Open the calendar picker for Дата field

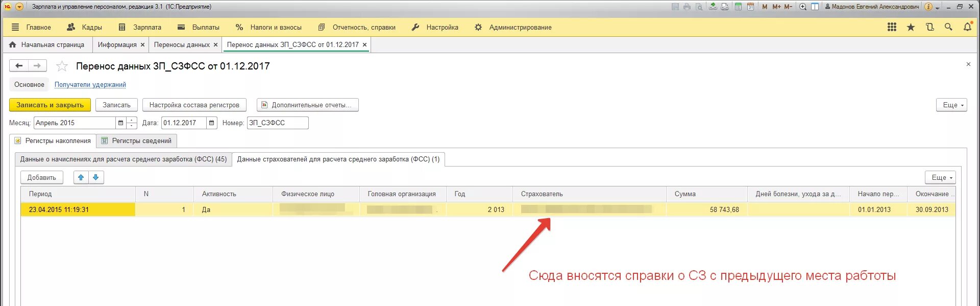click(212, 123)
